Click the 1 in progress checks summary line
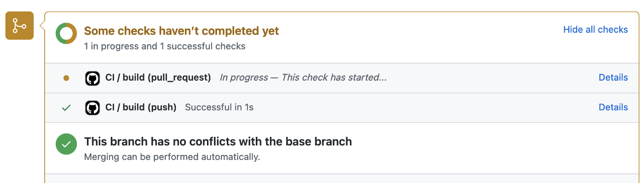This screenshot has height=183, width=644. pos(165,46)
